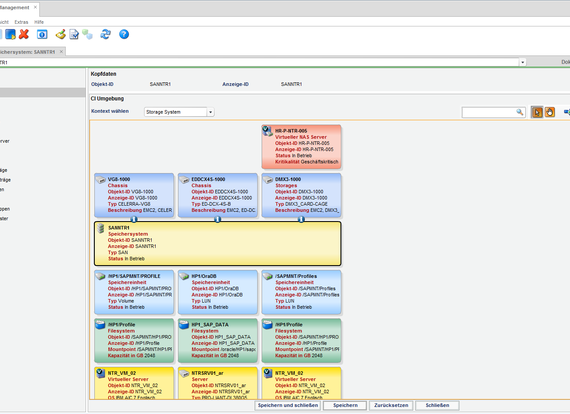
Task: Click the HP1/OraDB storage unit icon
Action: (x=185, y=276)
